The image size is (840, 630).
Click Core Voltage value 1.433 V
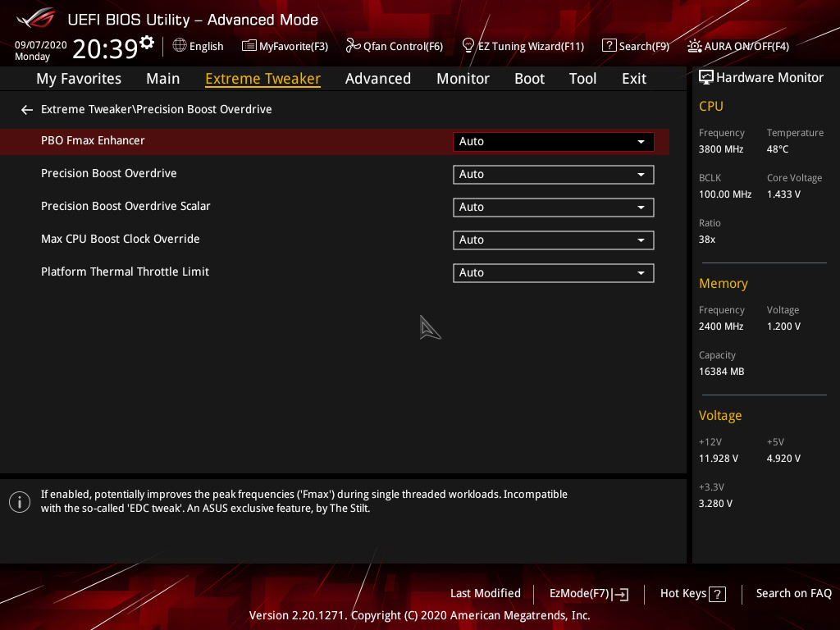point(783,194)
